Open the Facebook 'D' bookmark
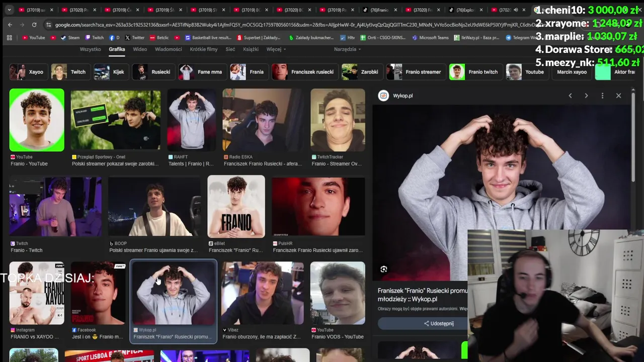The width and height of the screenshot is (644, 362). [114, 38]
